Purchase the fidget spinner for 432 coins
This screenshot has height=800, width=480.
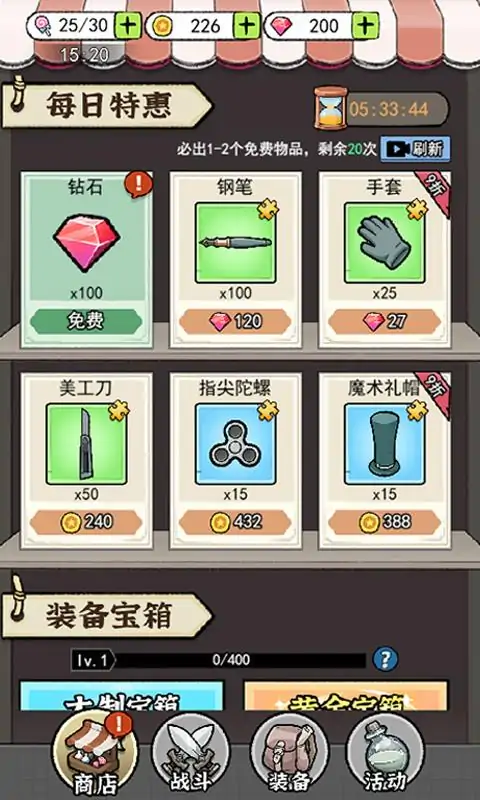(x=236, y=522)
